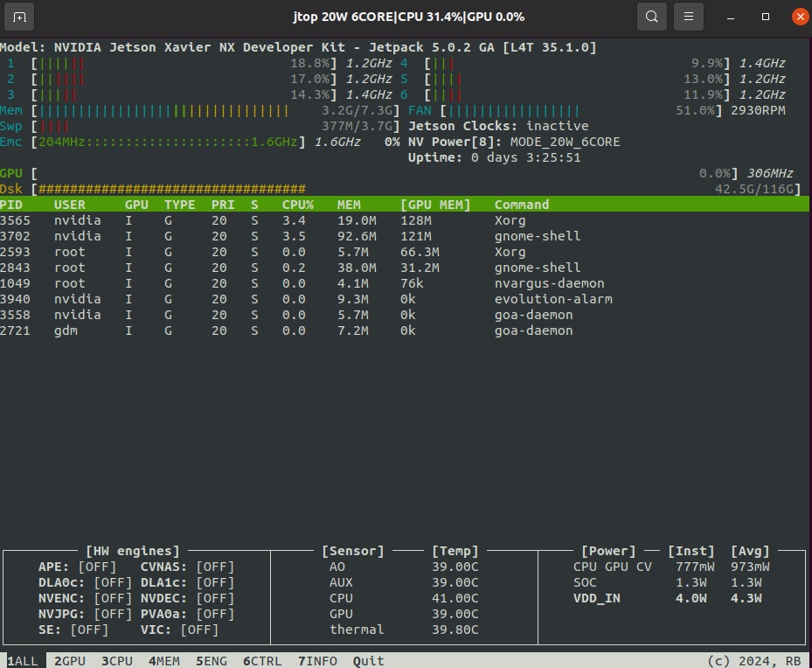
Task: Click the [GPU MEM] column header
Action: pos(435,205)
